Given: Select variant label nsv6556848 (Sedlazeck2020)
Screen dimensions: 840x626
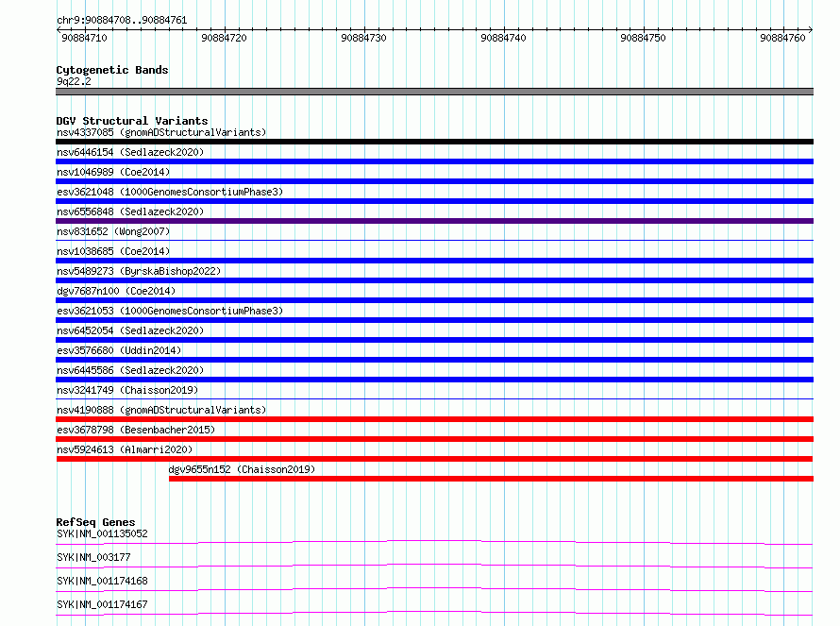Looking at the screenshot, I should pyautogui.click(x=130, y=211).
